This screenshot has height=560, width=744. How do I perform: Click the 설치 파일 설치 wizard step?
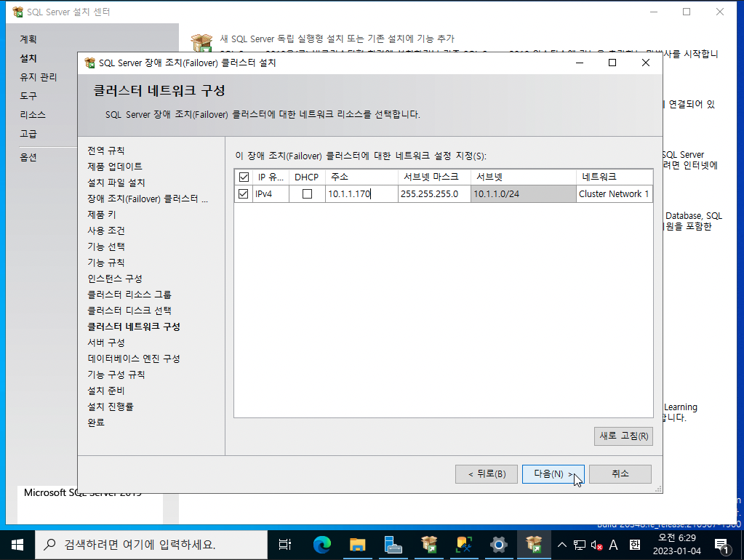point(116,183)
